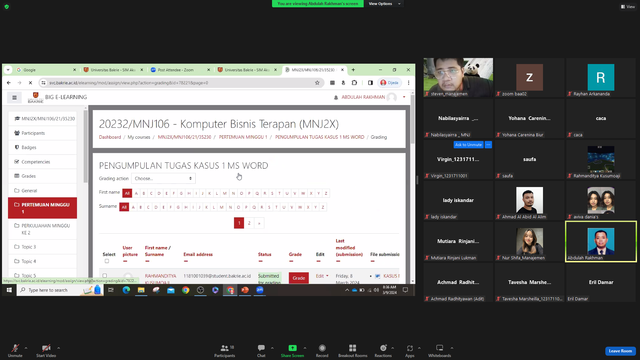Expand audio options arrow next to Unmute
Viewport: 640px width, 360px height.
(x=26, y=348)
